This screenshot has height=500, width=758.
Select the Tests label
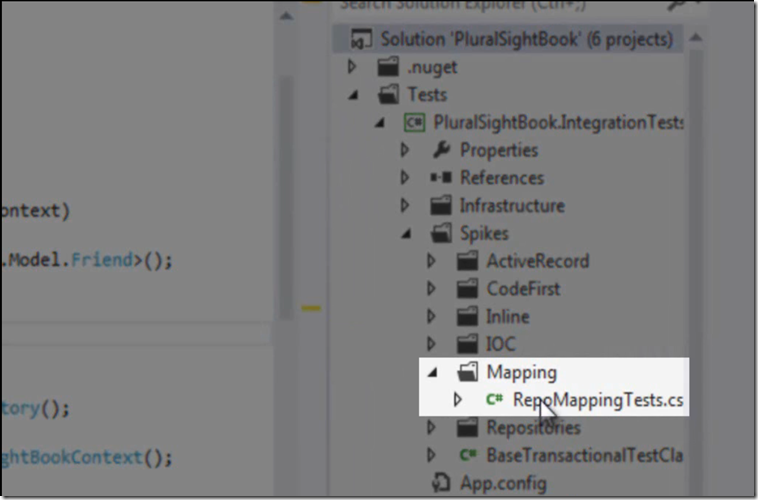427,94
